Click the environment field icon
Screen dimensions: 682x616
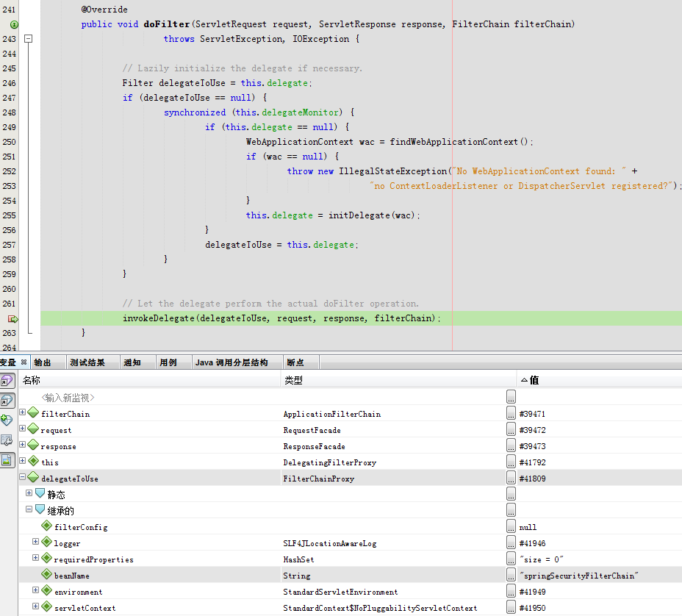coord(46,590)
